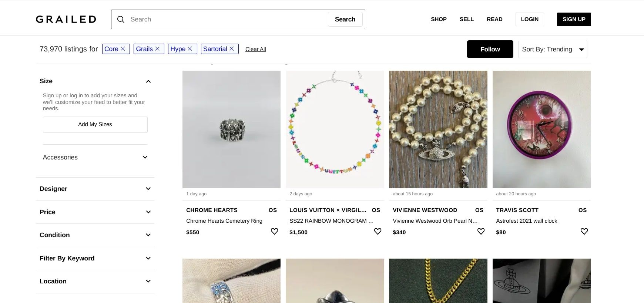The image size is (644, 303).
Task: Favorite the Louis Vuitton rainbow necklace listing
Action: (x=378, y=231)
